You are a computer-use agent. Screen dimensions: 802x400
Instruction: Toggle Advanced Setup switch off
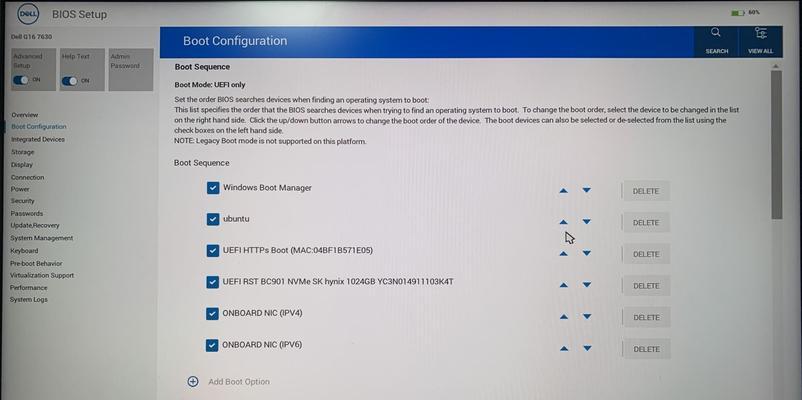[x=21, y=80]
